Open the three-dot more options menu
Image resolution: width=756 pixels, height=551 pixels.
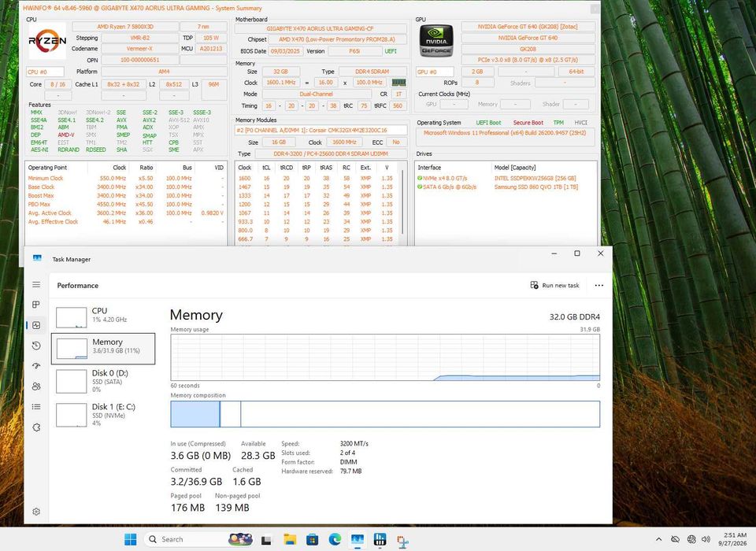pos(598,286)
